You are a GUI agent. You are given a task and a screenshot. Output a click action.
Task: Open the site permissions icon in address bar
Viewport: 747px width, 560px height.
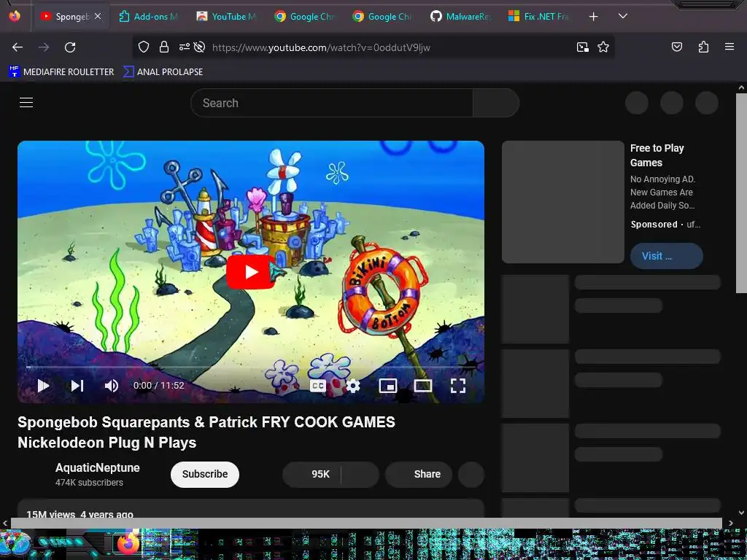pyautogui.click(x=185, y=47)
